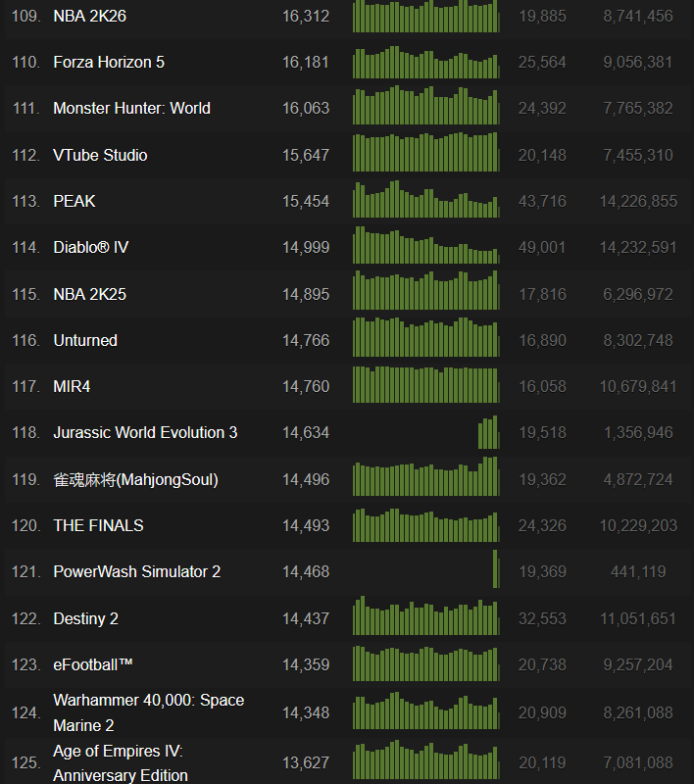Image resolution: width=694 pixels, height=784 pixels.
Task: Open Monster Hunter: World game page
Action: pos(131,108)
